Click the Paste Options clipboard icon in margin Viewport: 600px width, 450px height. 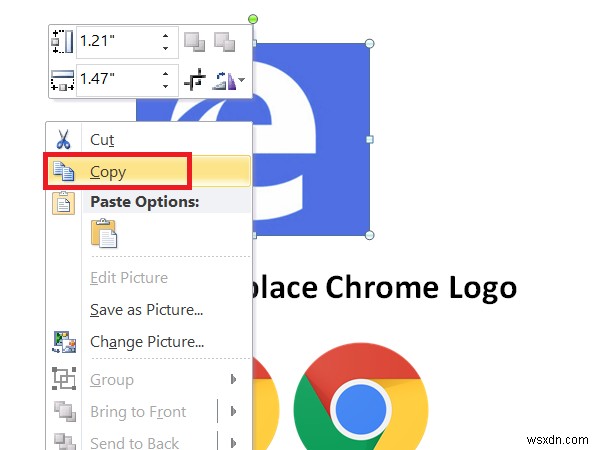coord(63,203)
